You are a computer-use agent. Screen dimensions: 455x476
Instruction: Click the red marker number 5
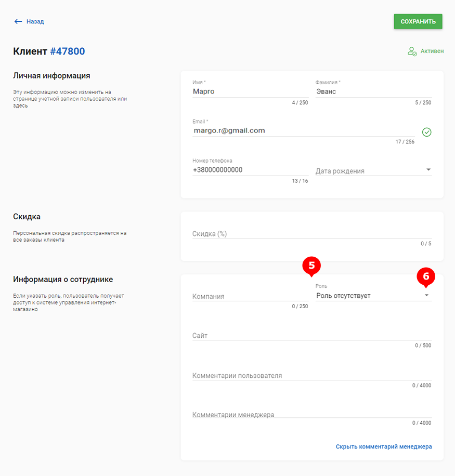pos(311,266)
